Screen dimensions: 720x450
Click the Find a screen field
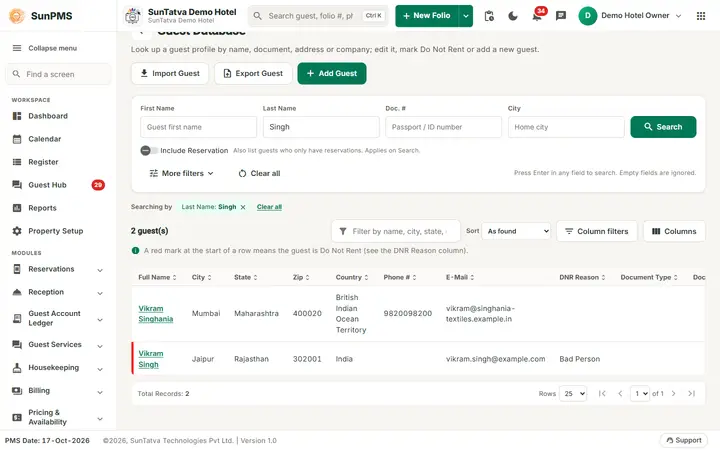pyautogui.click(x=58, y=74)
